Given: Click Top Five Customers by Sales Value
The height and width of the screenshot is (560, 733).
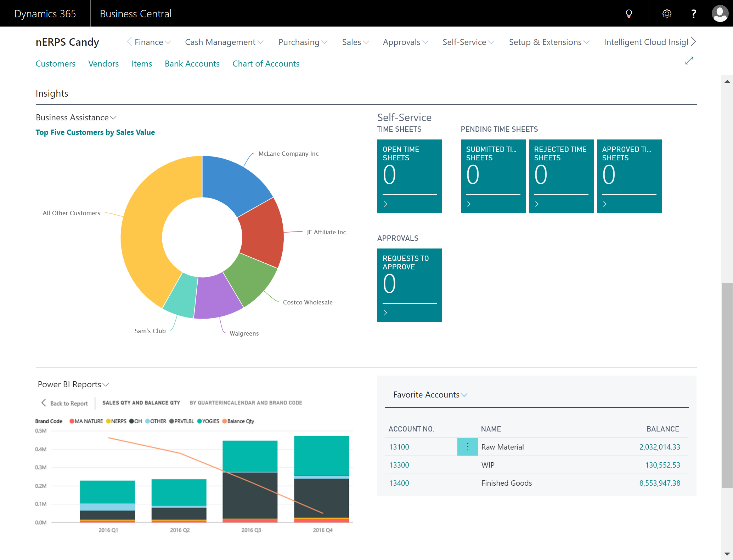Looking at the screenshot, I should 95,132.
